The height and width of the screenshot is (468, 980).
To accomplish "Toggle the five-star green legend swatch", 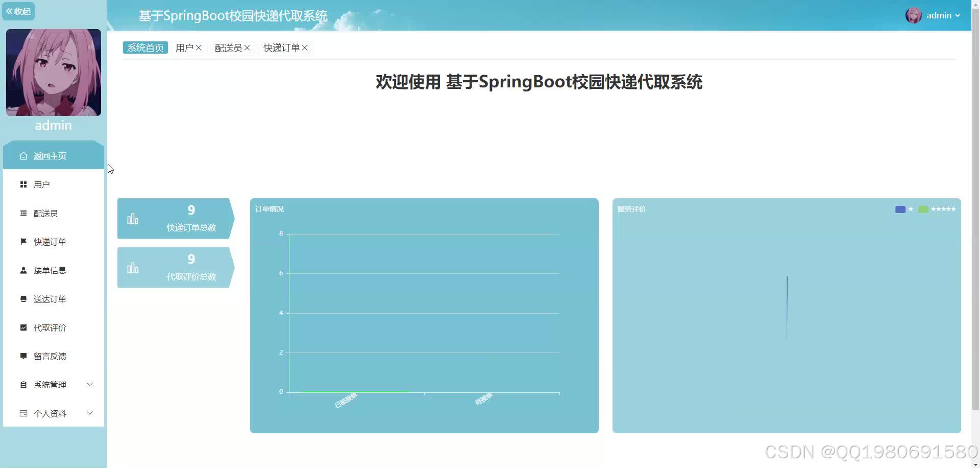I will (923, 209).
